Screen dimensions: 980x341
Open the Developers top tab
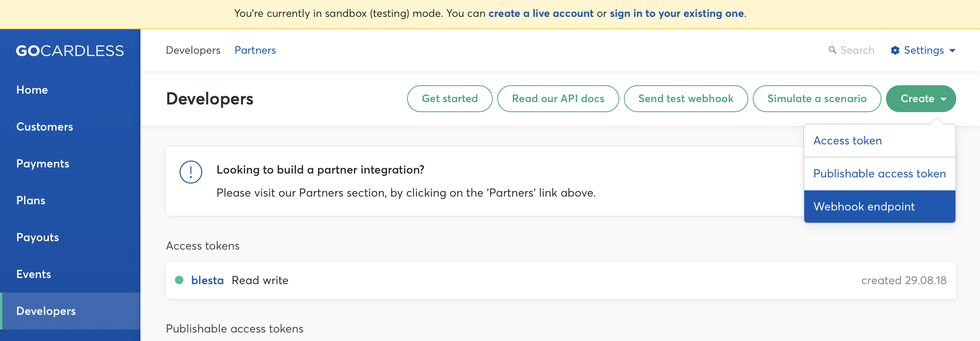(193, 50)
